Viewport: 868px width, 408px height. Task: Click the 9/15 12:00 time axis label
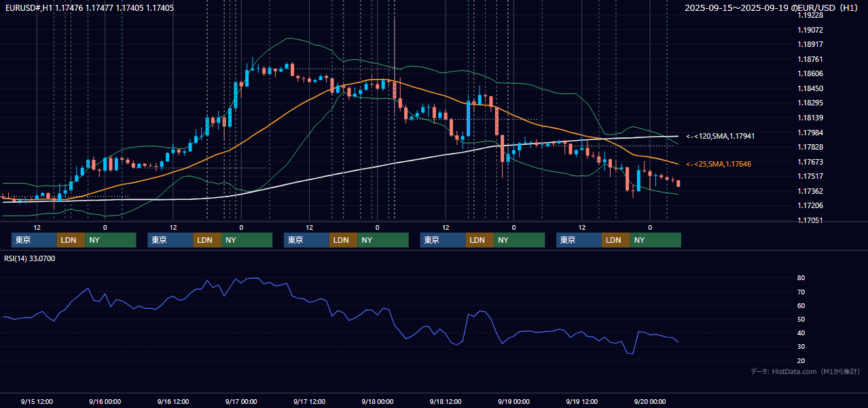[x=37, y=401]
